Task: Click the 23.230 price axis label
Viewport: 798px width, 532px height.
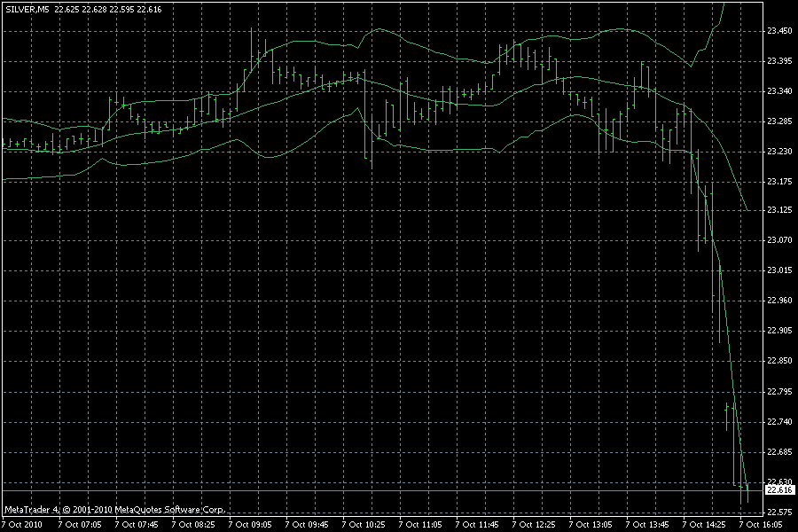Action: tap(779, 152)
